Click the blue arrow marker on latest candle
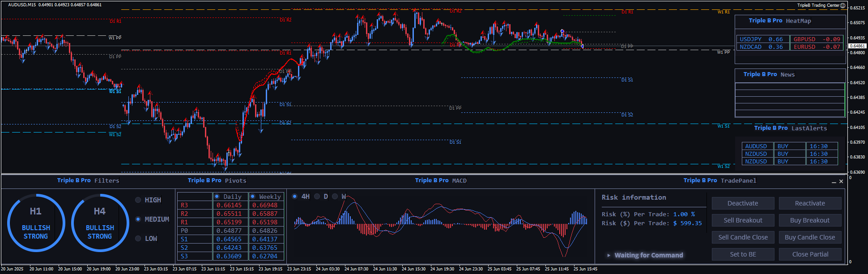Viewport: 868px width, 274px height. (x=582, y=46)
